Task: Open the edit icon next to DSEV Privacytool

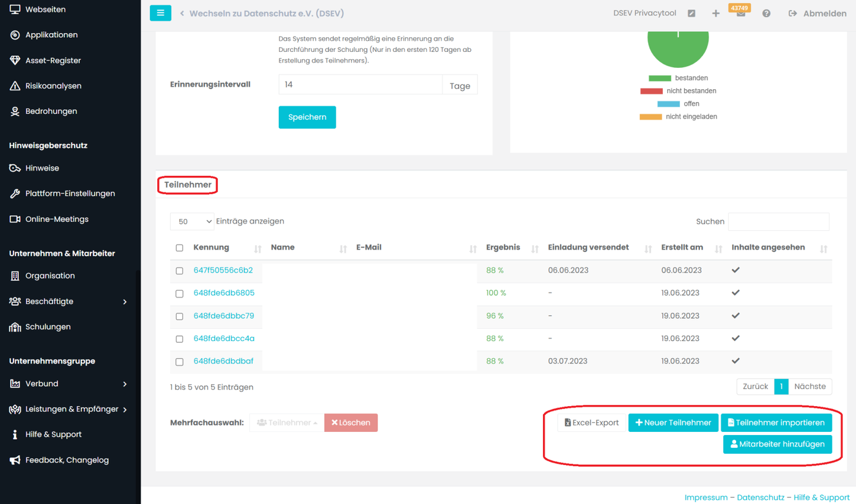Action: point(692,13)
